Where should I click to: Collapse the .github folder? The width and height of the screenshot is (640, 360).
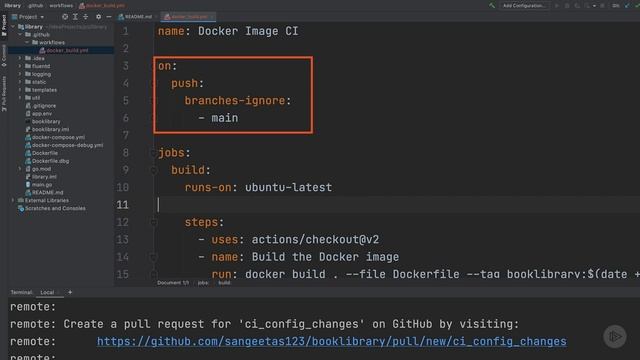(20, 35)
